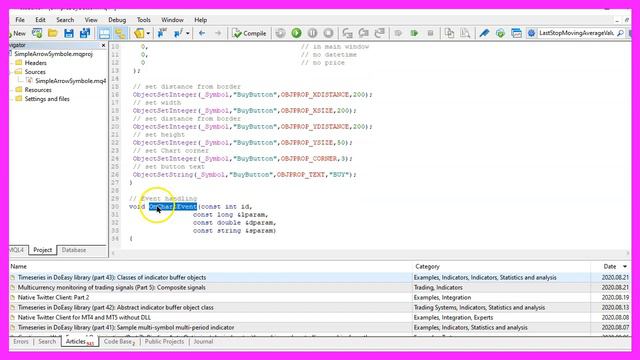Open the trading terminal window icon
The height and width of the screenshot is (360, 640).
point(516,33)
